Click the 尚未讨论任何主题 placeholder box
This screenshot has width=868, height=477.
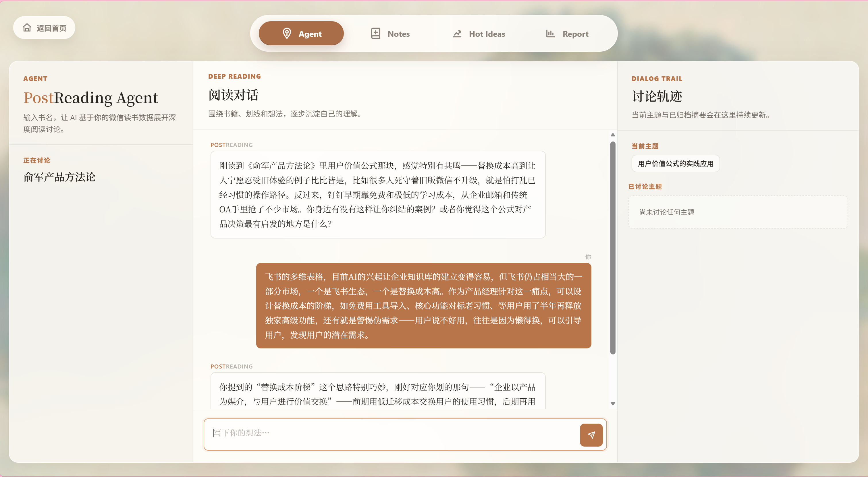click(x=738, y=212)
